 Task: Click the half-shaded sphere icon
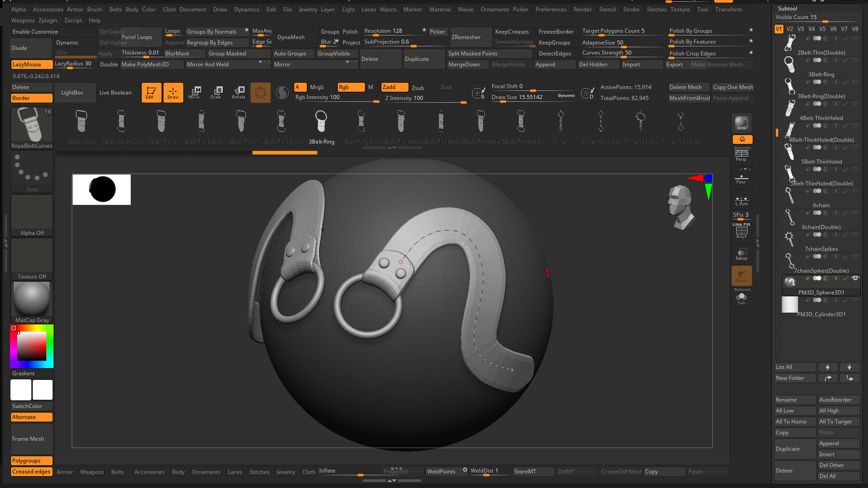pyautogui.click(x=282, y=92)
